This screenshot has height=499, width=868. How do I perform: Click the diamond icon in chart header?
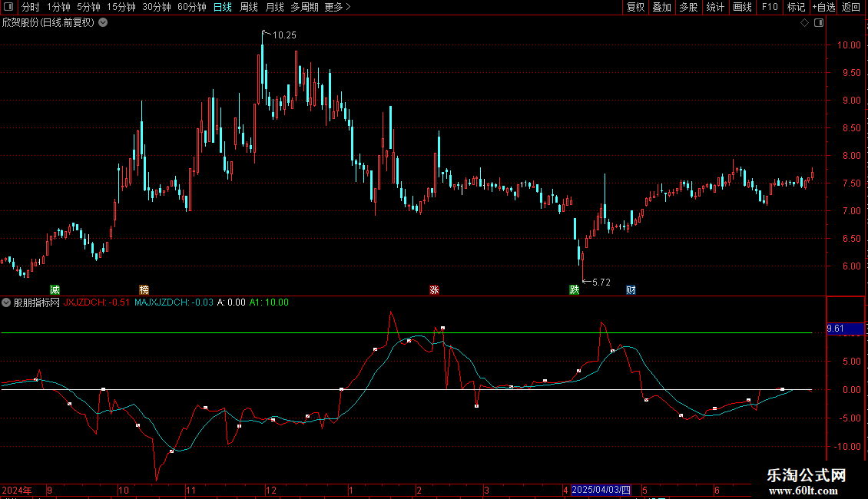click(x=804, y=23)
